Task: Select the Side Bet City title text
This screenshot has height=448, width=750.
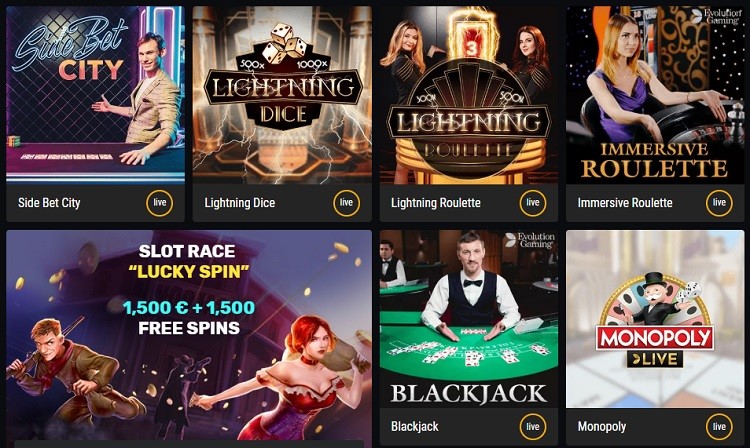Action: (x=49, y=203)
